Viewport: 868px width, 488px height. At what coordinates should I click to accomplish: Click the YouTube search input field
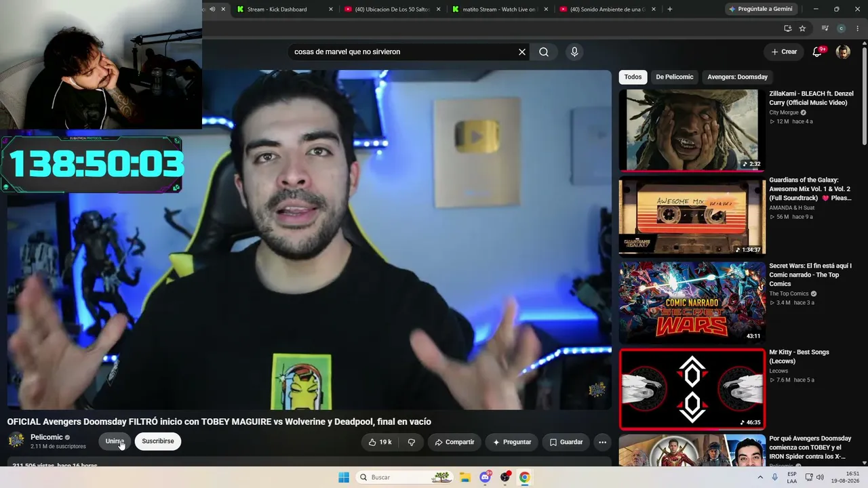click(403, 52)
